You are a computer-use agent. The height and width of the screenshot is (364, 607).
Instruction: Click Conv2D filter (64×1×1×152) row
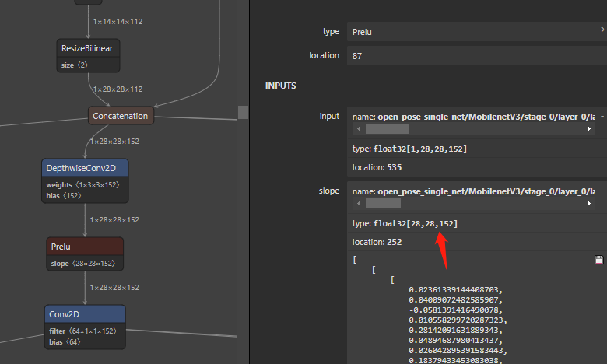click(x=82, y=331)
